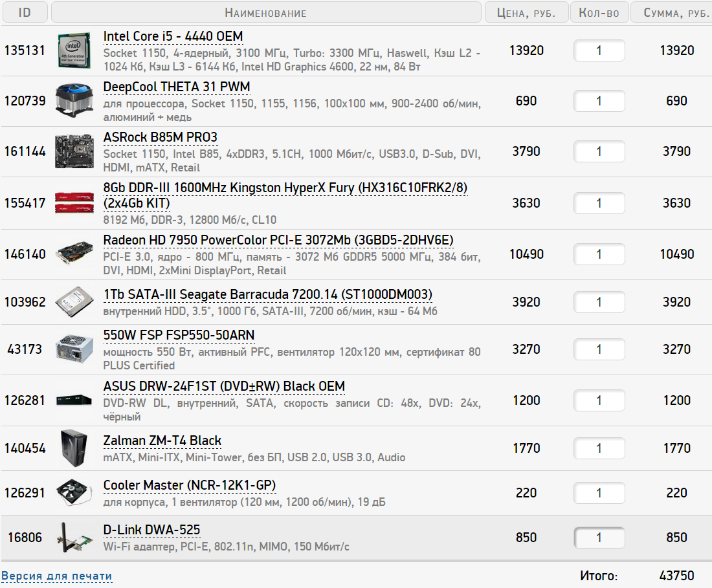
Task: Click quantity field for Radeon HD 7950
Action: tap(599, 254)
